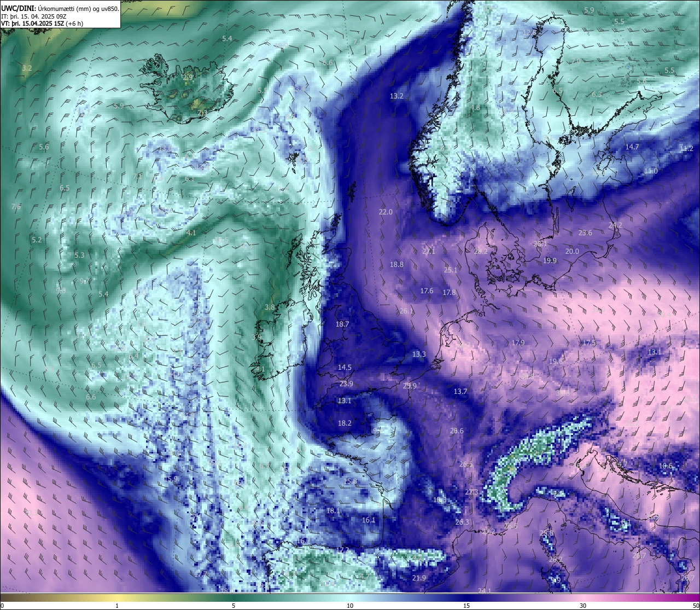The height and width of the screenshot is (610, 700).
Task: Click the 13.2 value off Norway's coast
Action: click(396, 96)
